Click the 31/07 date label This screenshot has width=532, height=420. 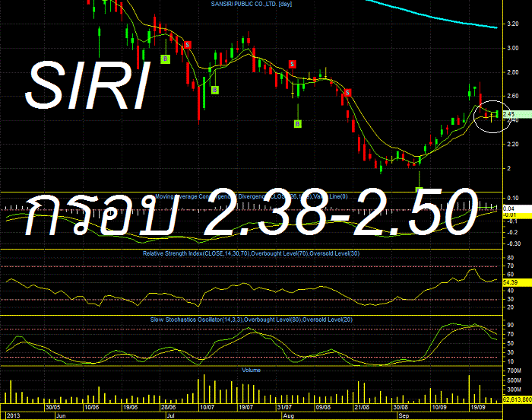coord(284,407)
